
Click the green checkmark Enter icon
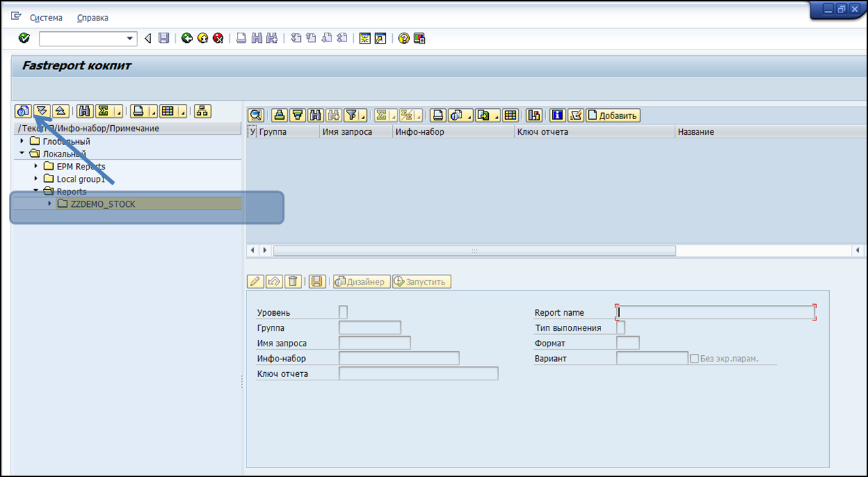pyautogui.click(x=24, y=39)
